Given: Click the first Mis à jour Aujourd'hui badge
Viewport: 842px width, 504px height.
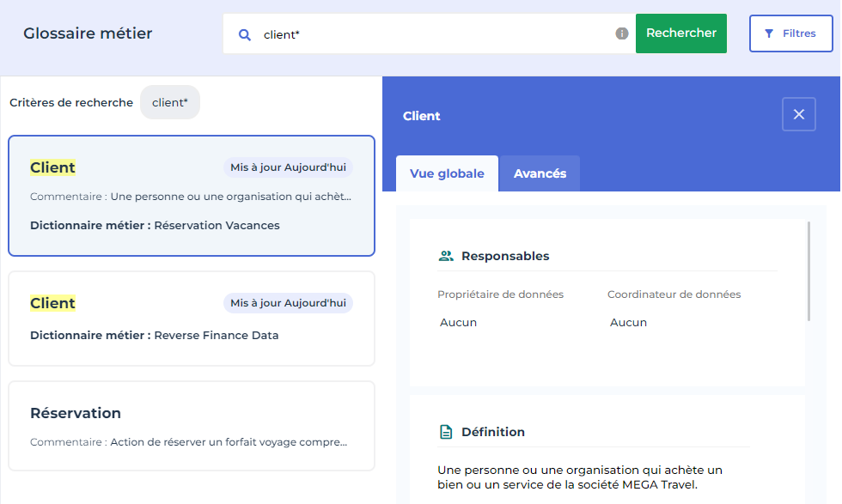Looking at the screenshot, I should tap(288, 167).
